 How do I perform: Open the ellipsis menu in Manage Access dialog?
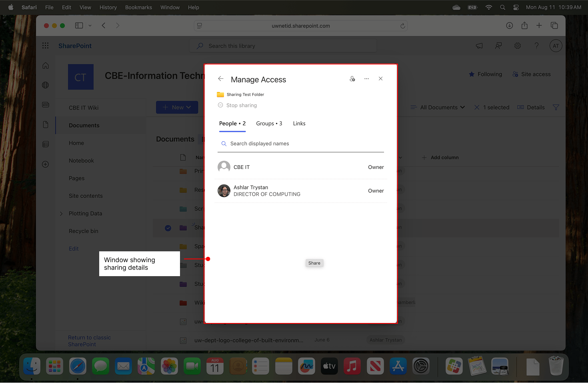point(366,78)
